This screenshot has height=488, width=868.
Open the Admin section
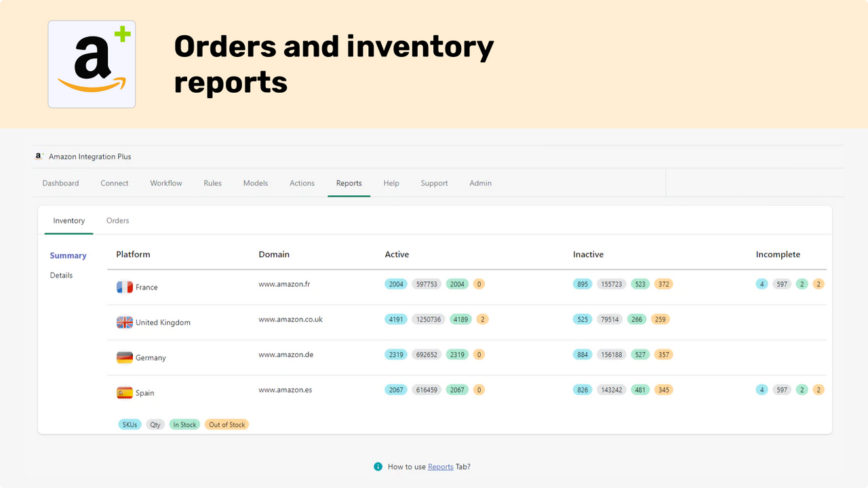[x=480, y=182]
